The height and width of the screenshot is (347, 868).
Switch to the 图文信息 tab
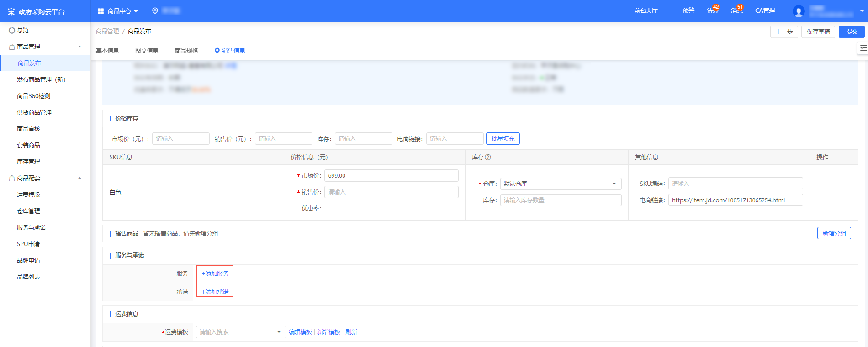coord(147,51)
